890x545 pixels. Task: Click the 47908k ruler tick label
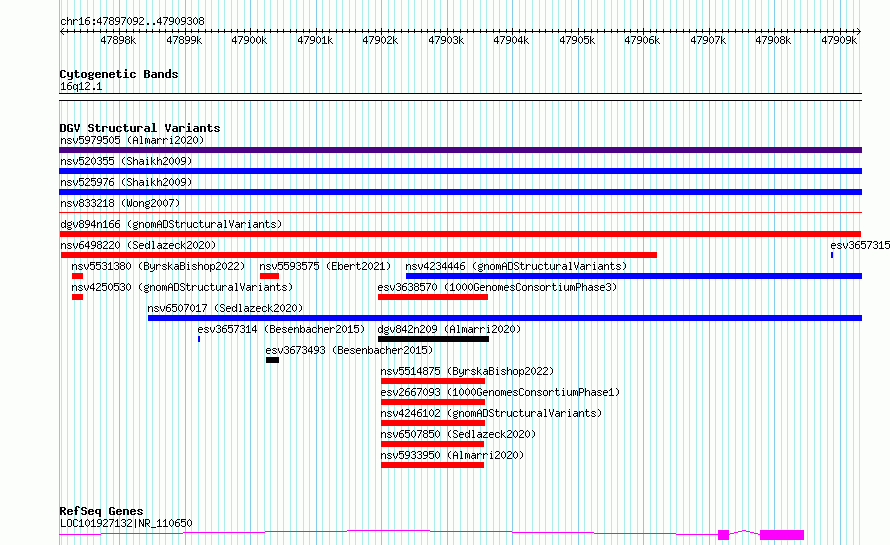(x=774, y=41)
